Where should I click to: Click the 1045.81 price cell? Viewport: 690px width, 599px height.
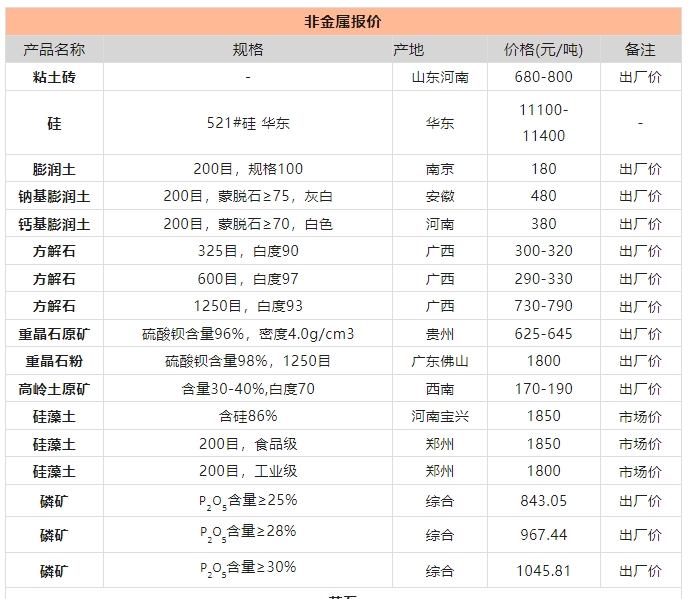pyautogui.click(x=543, y=571)
